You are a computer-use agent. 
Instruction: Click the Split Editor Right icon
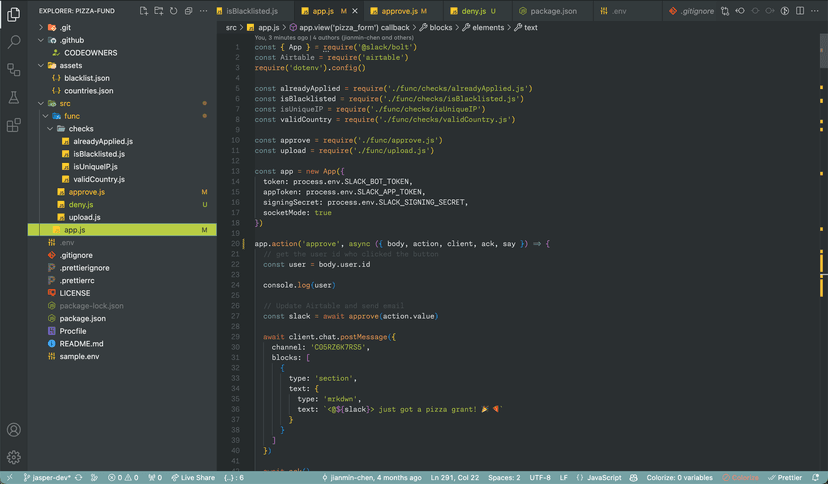[800, 11]
